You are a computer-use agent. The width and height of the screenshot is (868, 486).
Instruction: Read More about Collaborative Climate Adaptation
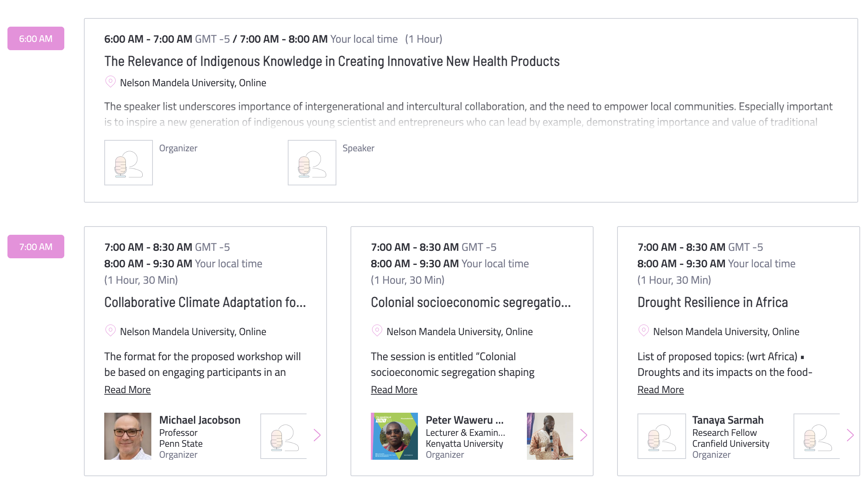(127, 390)
